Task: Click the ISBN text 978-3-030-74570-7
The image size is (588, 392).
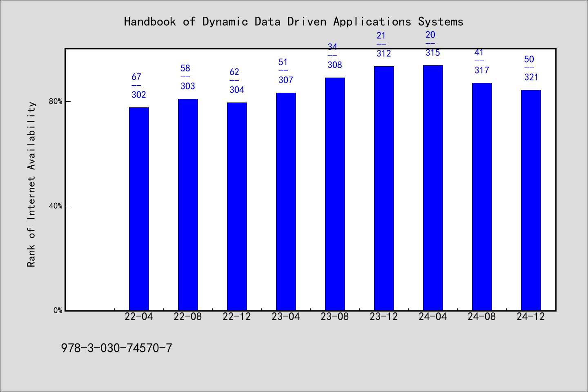Action: tap(116, 348)
